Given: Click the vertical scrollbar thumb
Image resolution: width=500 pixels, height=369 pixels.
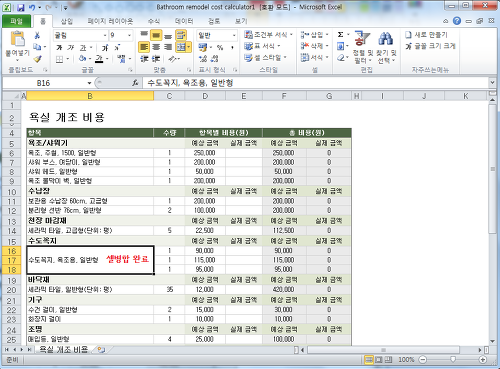Looking at the screenshot, I should [x=492, y=169].
